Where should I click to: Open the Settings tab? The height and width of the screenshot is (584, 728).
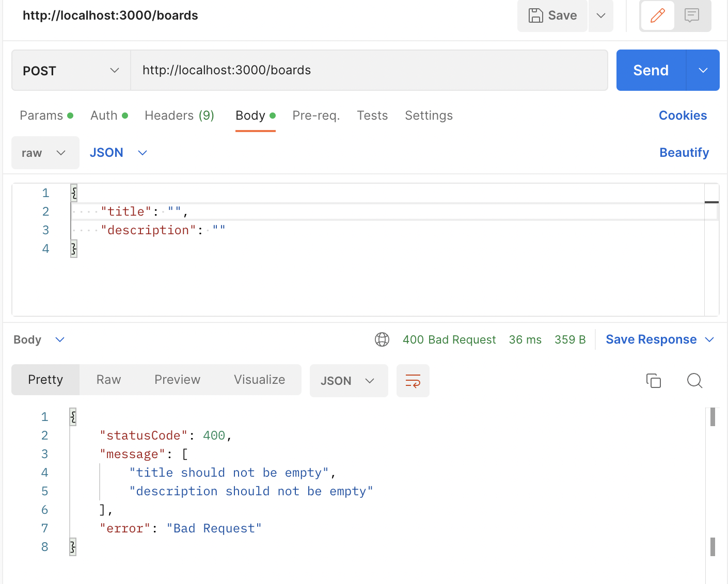[429, 116]
